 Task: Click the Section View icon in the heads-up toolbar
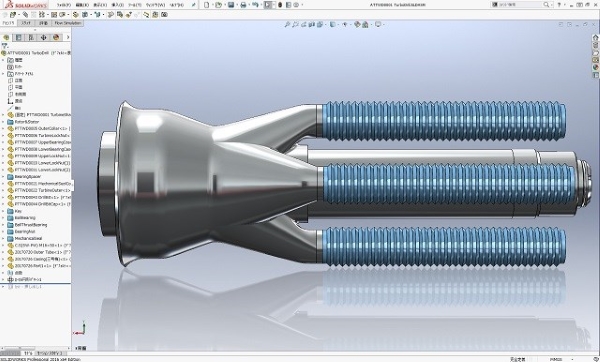[311, 24]
